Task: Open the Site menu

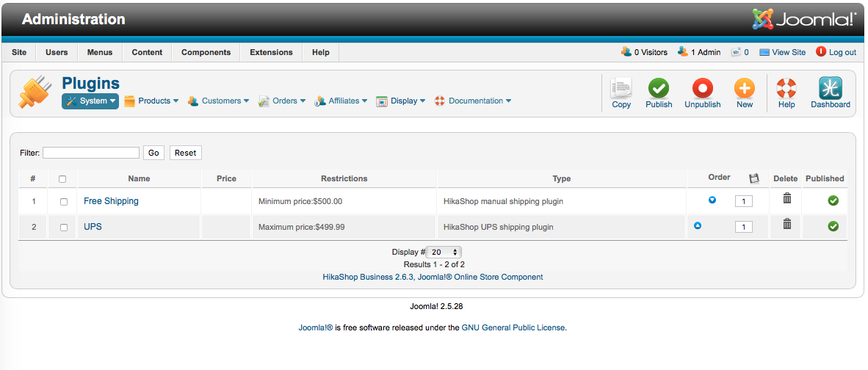Action: (x=19, y=53)
